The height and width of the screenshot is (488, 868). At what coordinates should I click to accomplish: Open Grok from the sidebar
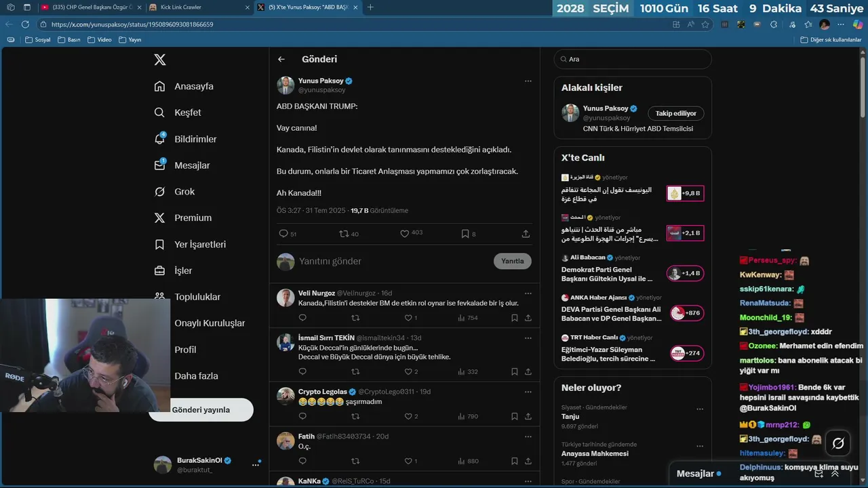[x=184, y=192]
